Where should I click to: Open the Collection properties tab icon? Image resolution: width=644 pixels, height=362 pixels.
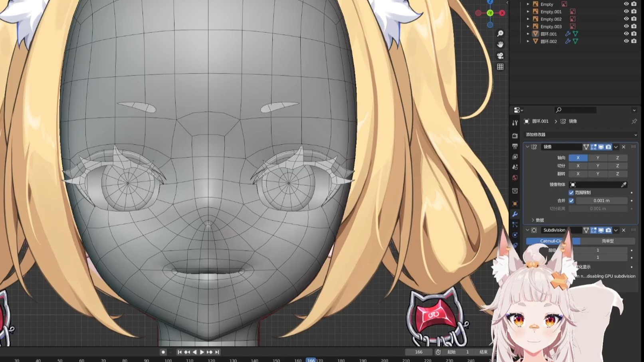point(515,191)
